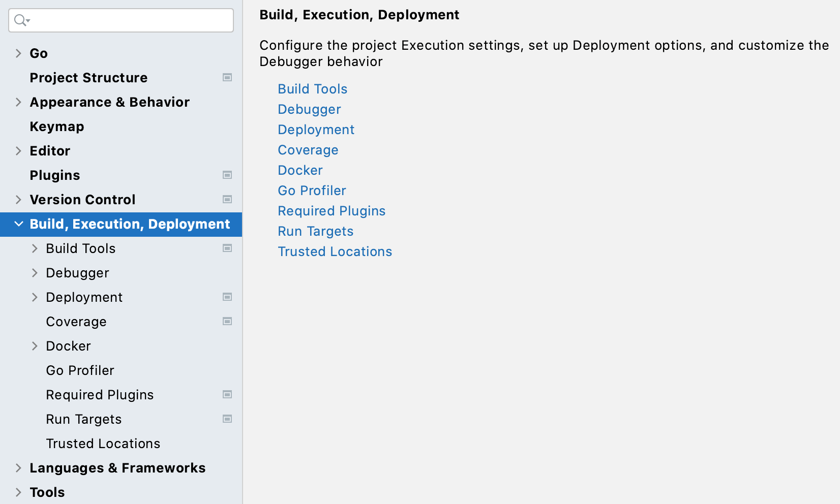Click the settings icon next to Required Plugins
Image resolution: width=840 pixels, height=504 pixels.
pos(227,394)
